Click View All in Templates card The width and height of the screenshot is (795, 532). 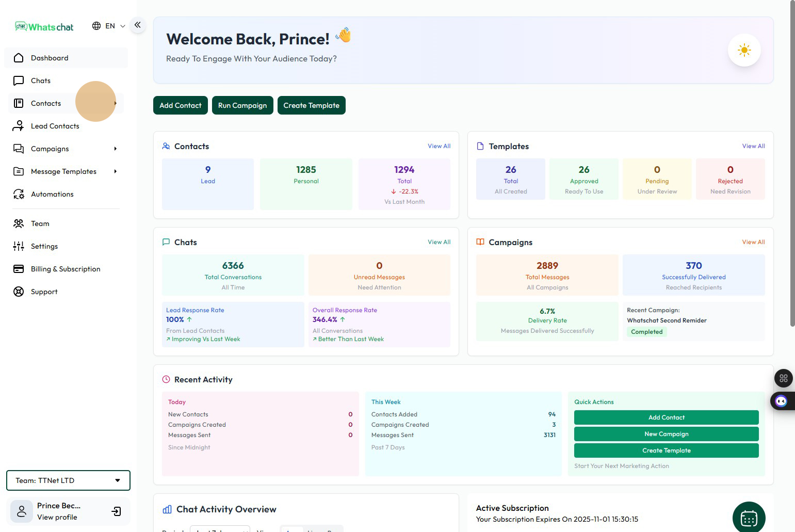753,146
